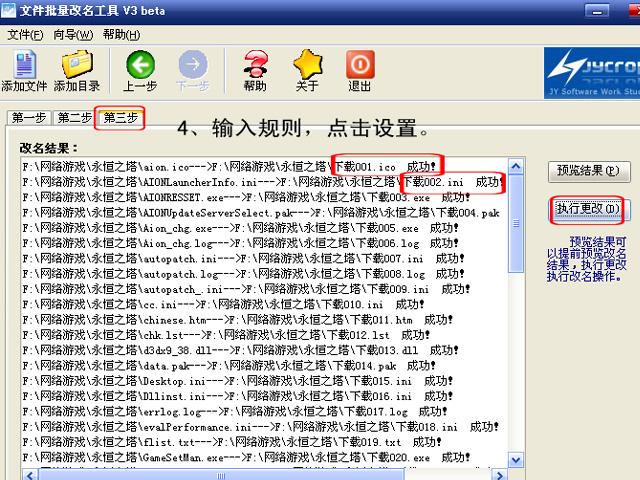Select the d3dx9_38.dll result row
The width and height of the screenshot is (640, 480).
click(x=241, y=350)
